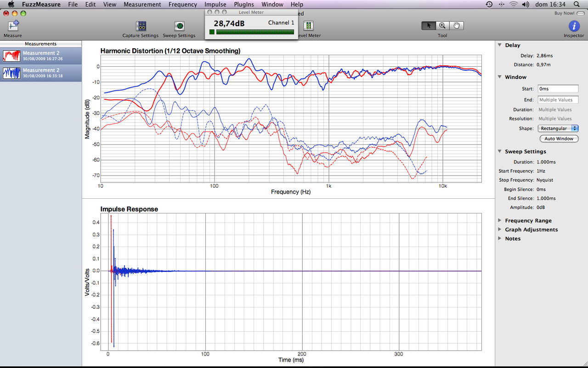Click the Stop Frequency Nyquist value
The image size is (588, 368).
[545, 180]
